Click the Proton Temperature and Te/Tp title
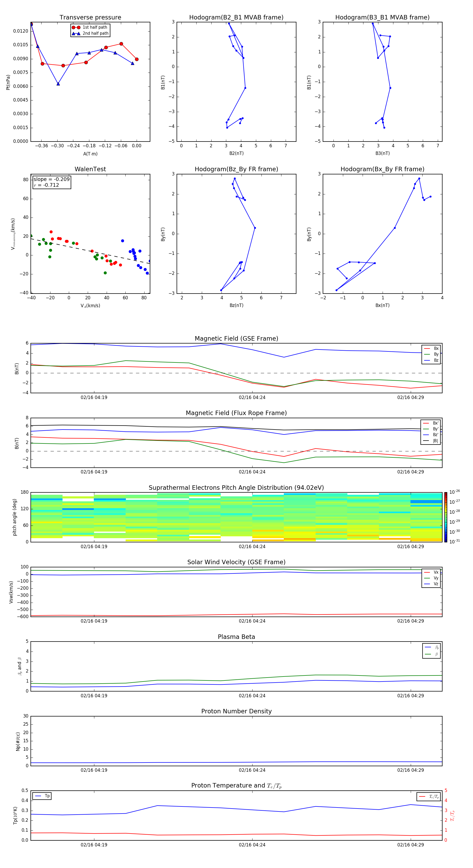Viewport: 473px width, 868px height. 236,786
